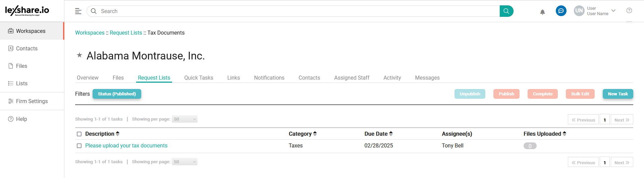Click the help question mark icon

pyautogui.click(x=629, y=11)
